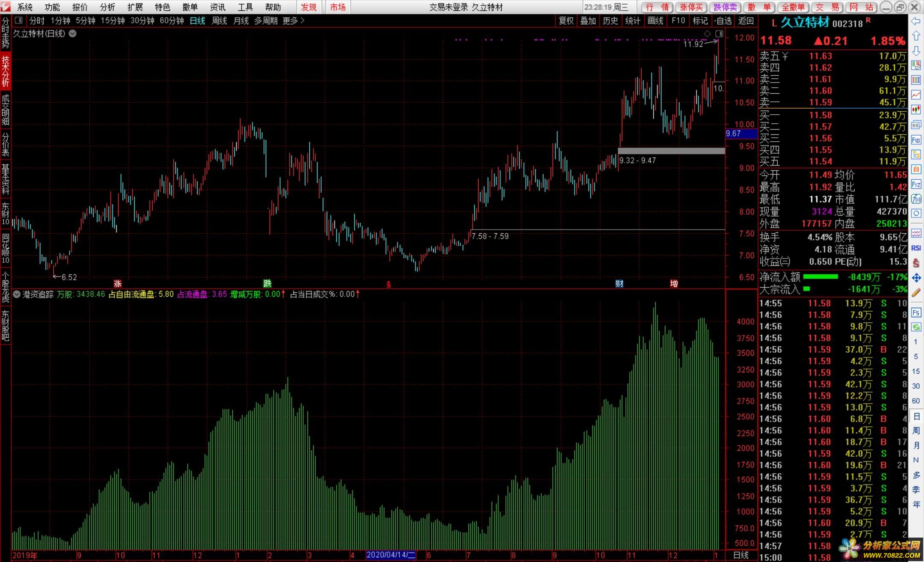Viewport: 924px width, 562px height.
Task: Click the FS icon in the right toolbar
Action: pyautogui.click(x=916, y=312)
